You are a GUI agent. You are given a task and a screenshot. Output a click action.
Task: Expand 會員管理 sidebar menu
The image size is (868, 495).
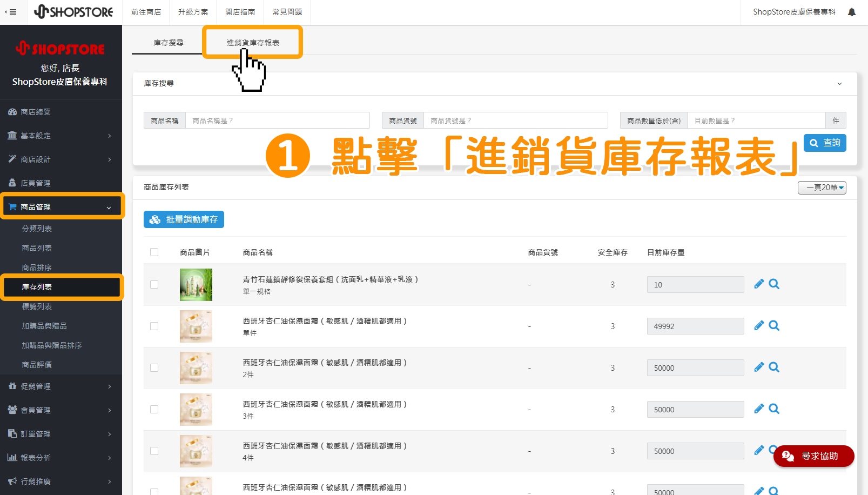coord(61,410)
